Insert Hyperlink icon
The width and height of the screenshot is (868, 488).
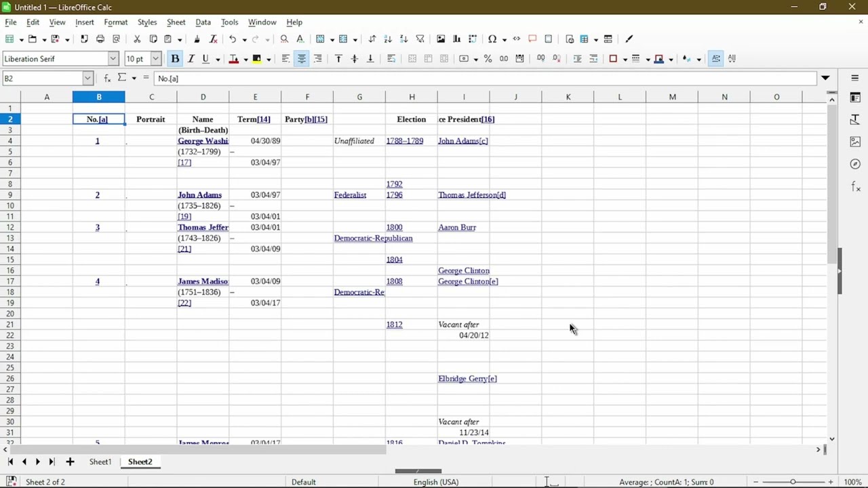point(516,39)
